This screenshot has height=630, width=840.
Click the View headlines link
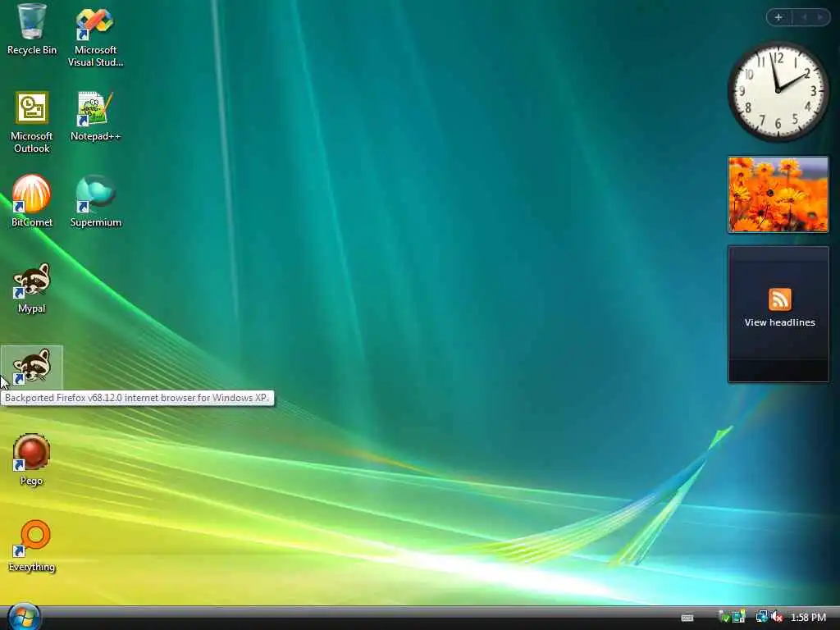779,322
